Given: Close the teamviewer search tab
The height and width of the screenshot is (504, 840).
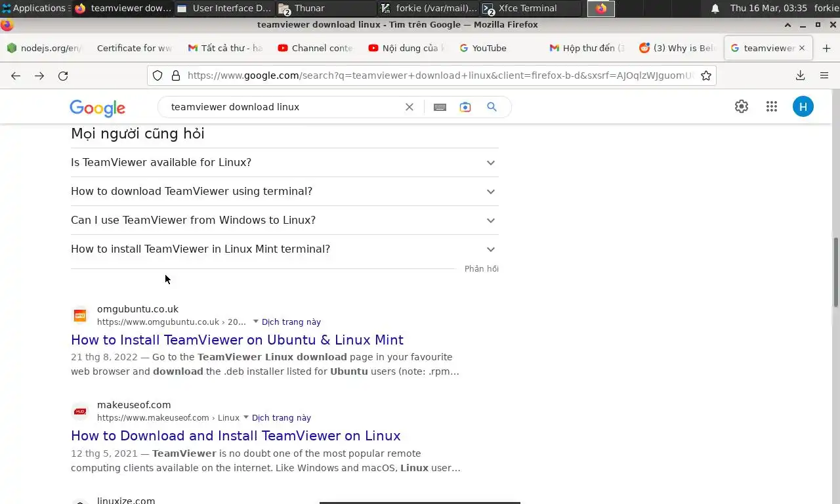Looking at the screenshot, I should pyautogui.click(x=802, y=48).
